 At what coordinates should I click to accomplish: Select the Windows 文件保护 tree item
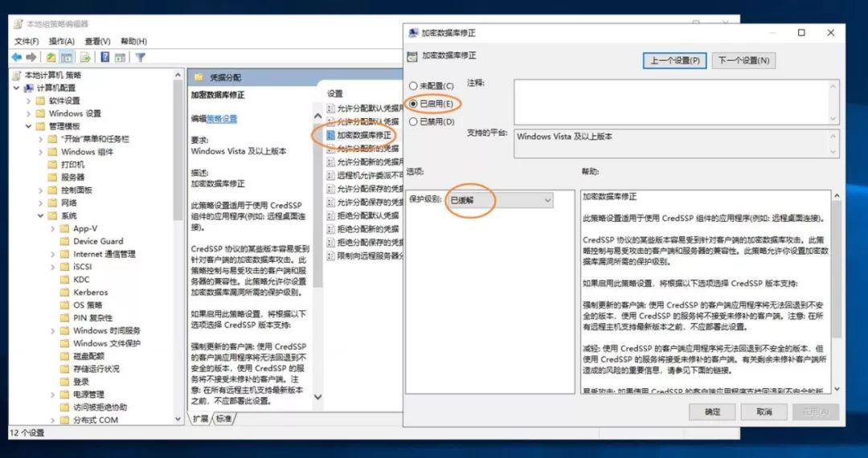(x=107, y=343)
